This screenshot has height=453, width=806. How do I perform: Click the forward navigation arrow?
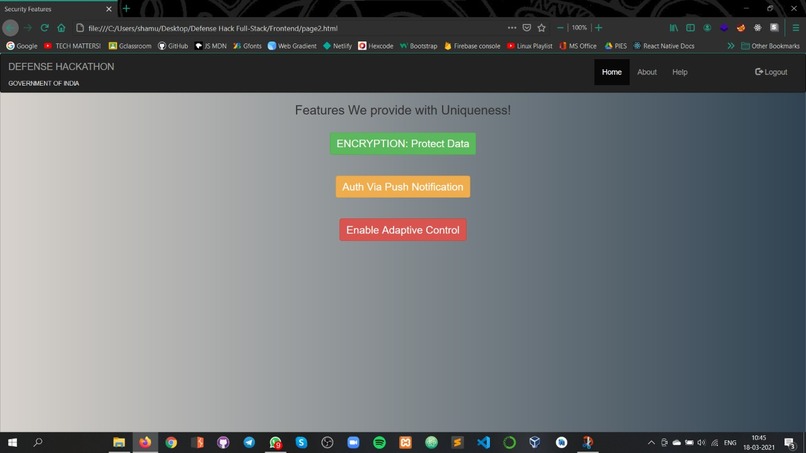(x=28, y=28)
